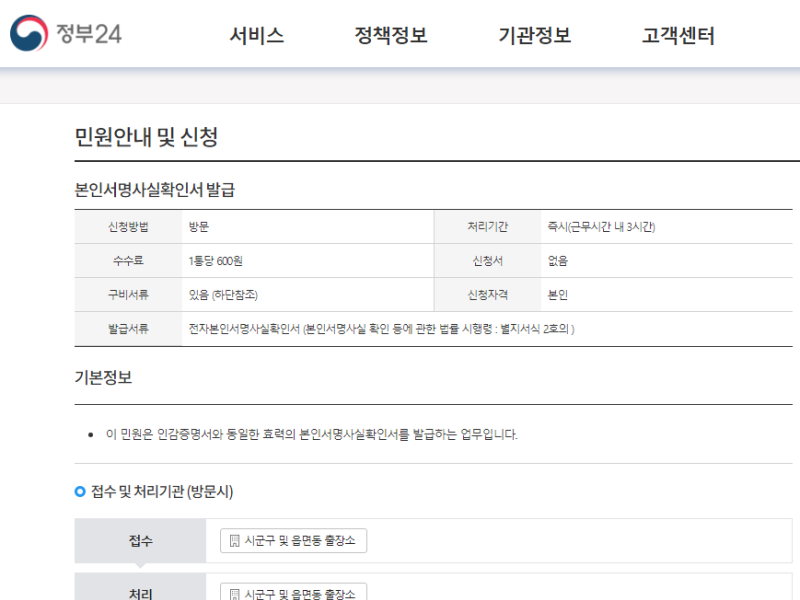Click the 본인 value cell

(667, 294)
